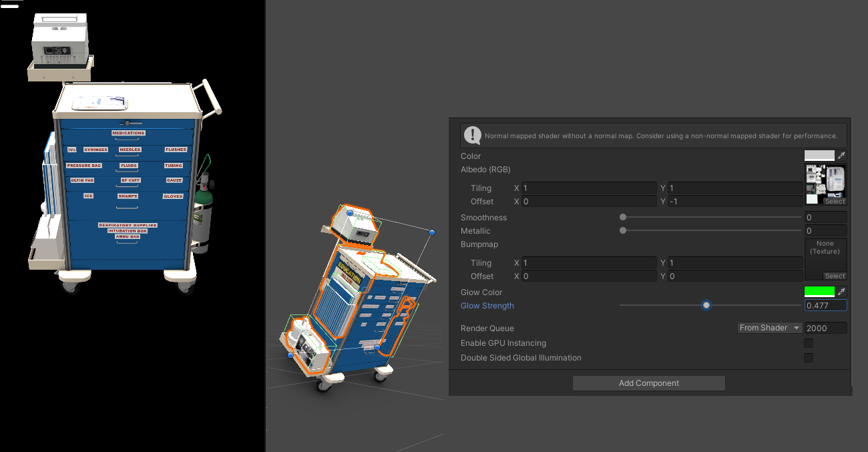Click the Color eyedropper picker
This screenshot has width=868, height=452.
tap(842, 155)
